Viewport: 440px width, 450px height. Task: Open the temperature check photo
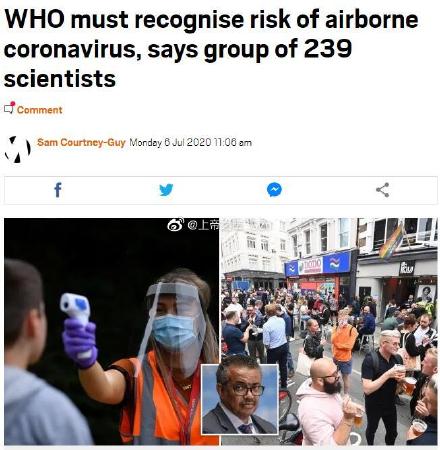pyautogui.click(x=112, y=331)
